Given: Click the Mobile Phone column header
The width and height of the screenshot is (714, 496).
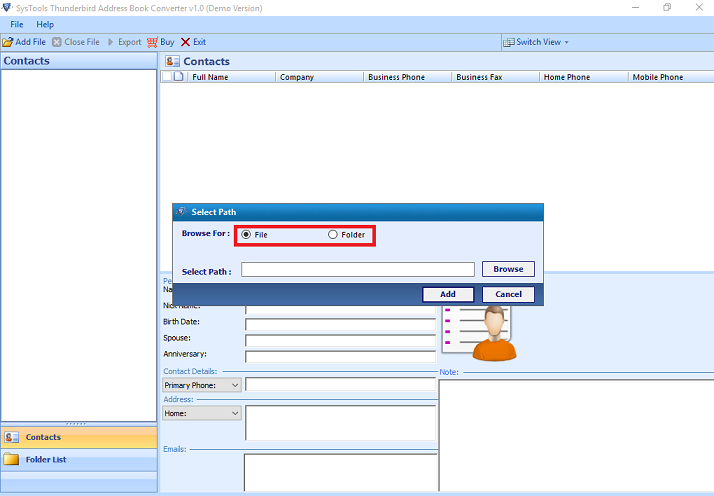Looking at the screenshot, I should click(671, 77).
